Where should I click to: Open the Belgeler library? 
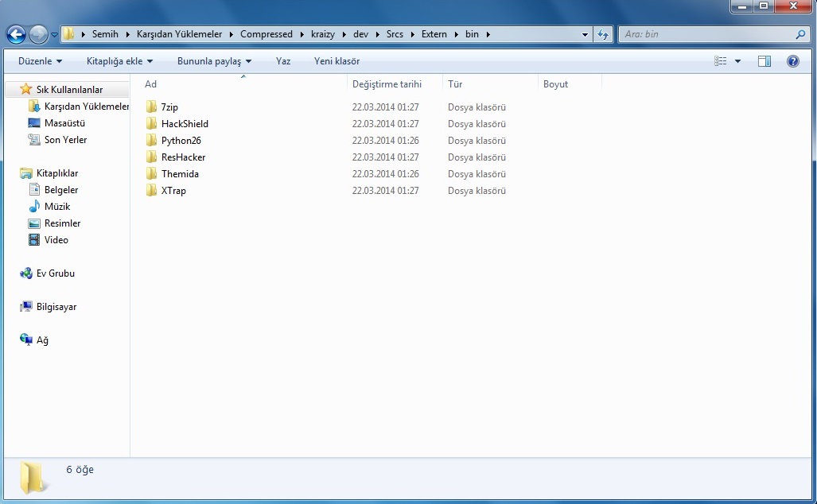tap(61, 189)
